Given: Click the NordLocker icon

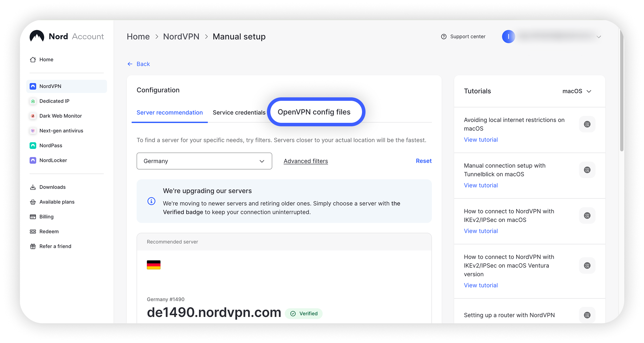Looking at the screenshot, I should (x=33, y=160).
